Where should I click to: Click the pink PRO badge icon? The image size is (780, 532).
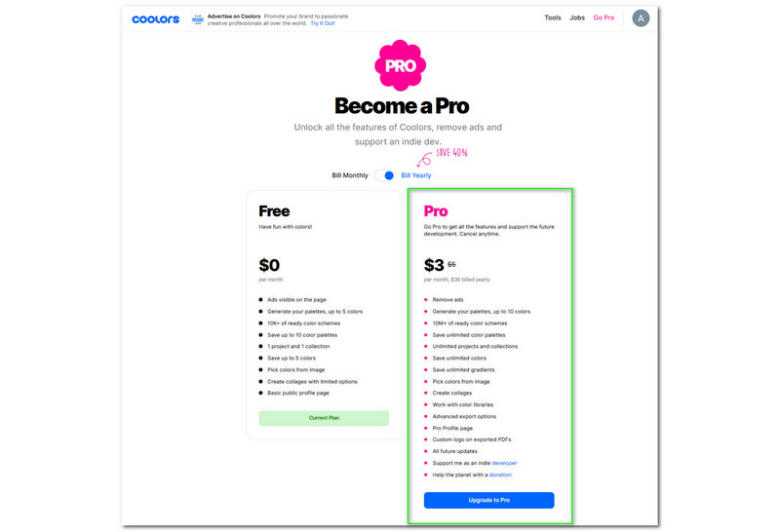point(400,65)
